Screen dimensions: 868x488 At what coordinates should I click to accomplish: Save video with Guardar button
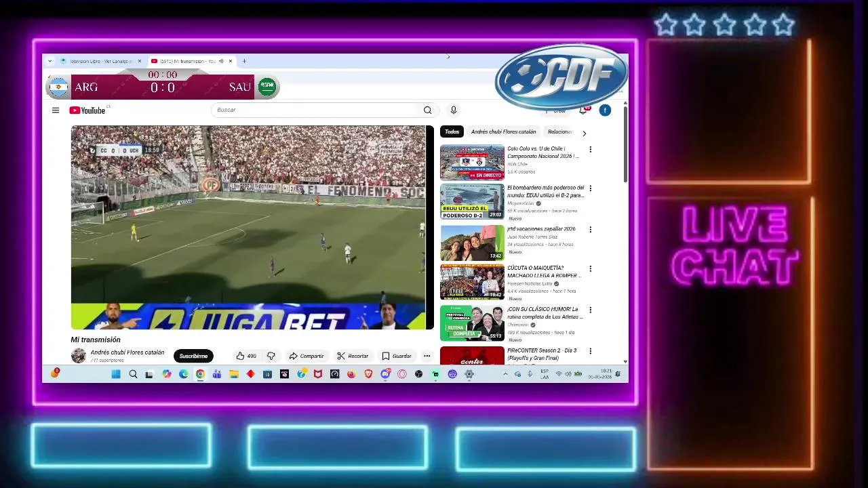[397, 356]
